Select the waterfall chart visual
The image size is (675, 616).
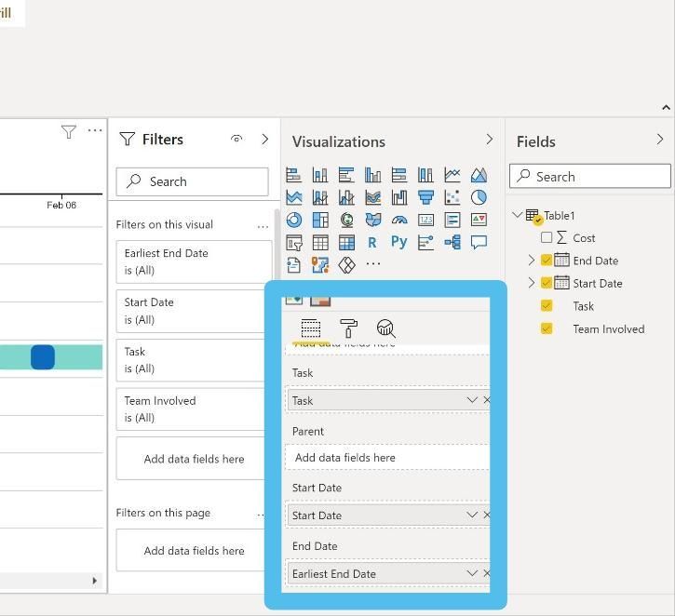[x=399, y=197]
